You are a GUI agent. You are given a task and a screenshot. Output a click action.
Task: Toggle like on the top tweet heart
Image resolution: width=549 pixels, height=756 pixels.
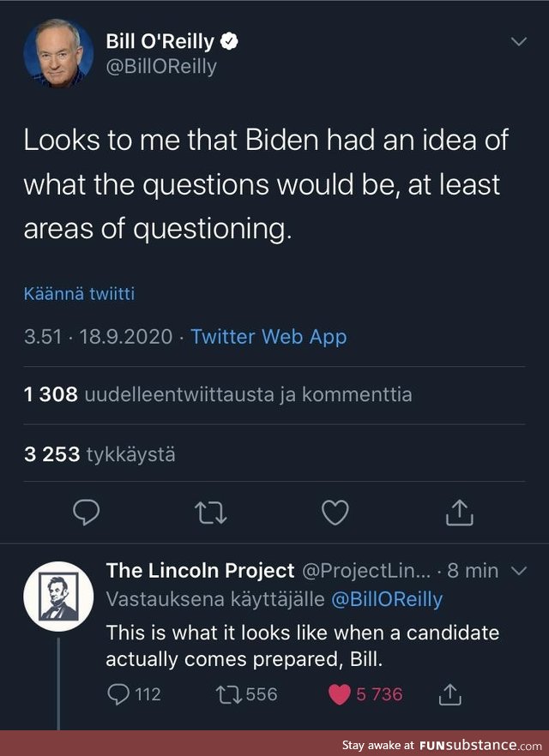pyautogui.click(x=335, y=512)
